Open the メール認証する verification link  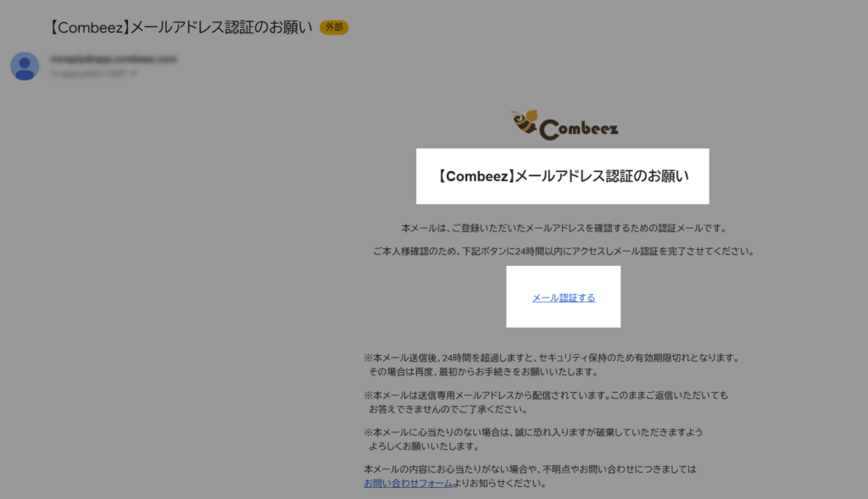point(563,297)
